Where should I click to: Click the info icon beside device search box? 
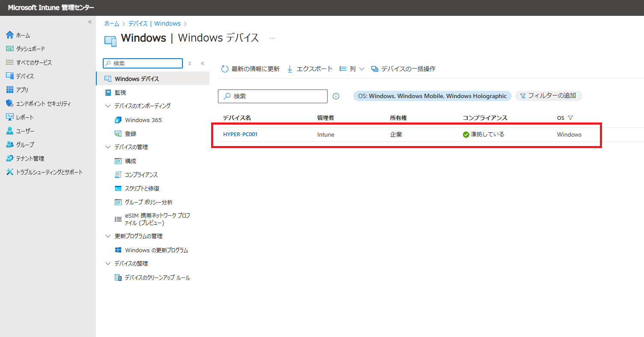[336, 96]
